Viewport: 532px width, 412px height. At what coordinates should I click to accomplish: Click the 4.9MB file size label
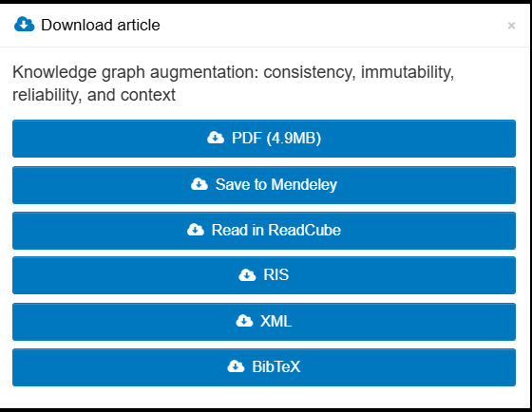point(294,138)
